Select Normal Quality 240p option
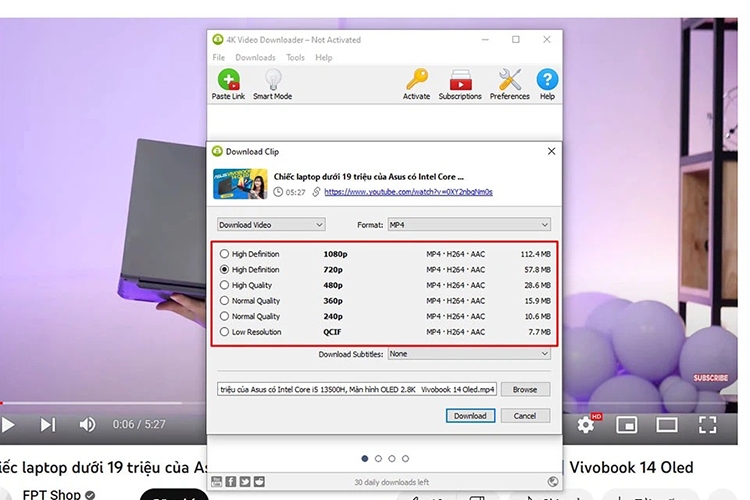 coord(224,316)
